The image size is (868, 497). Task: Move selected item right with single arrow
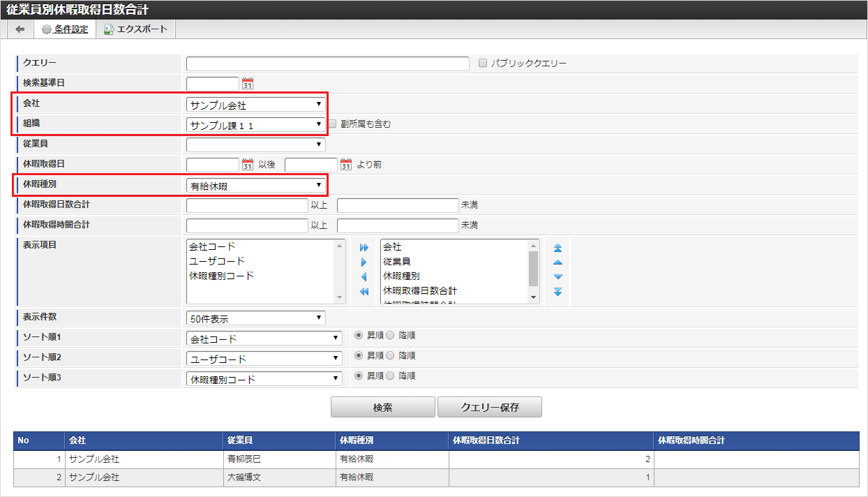pyautogui.click(x=364, y=262)
